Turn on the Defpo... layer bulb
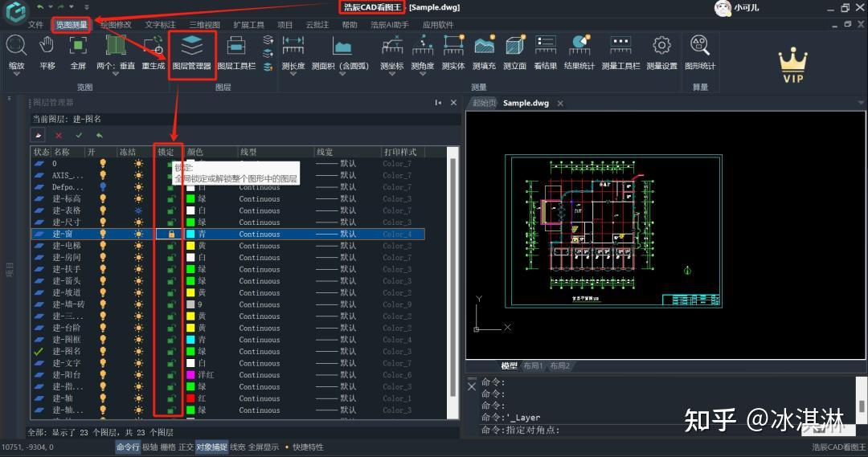This screenshot has width=868, height=457. click(103, 187)
